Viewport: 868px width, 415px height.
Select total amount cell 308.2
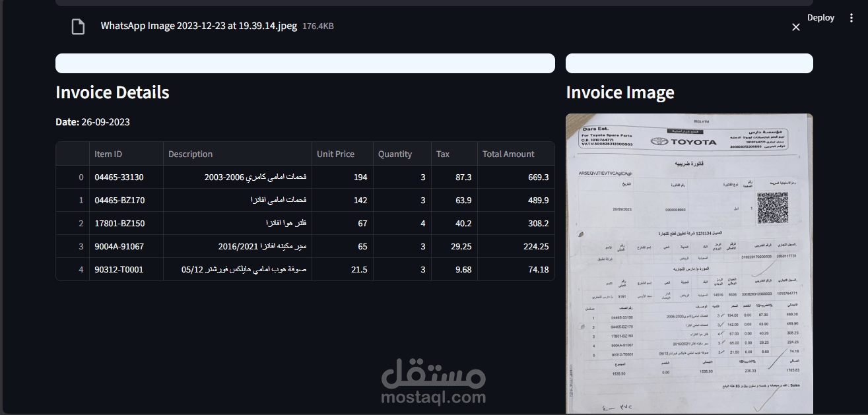pyautogui.click(x=516, y=224)
